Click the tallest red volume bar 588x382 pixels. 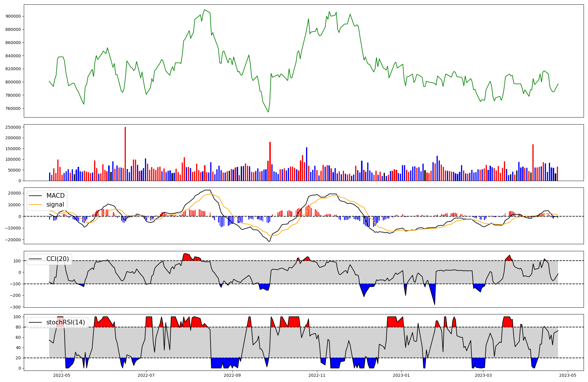pyautogui.click(x=125, y=154)
